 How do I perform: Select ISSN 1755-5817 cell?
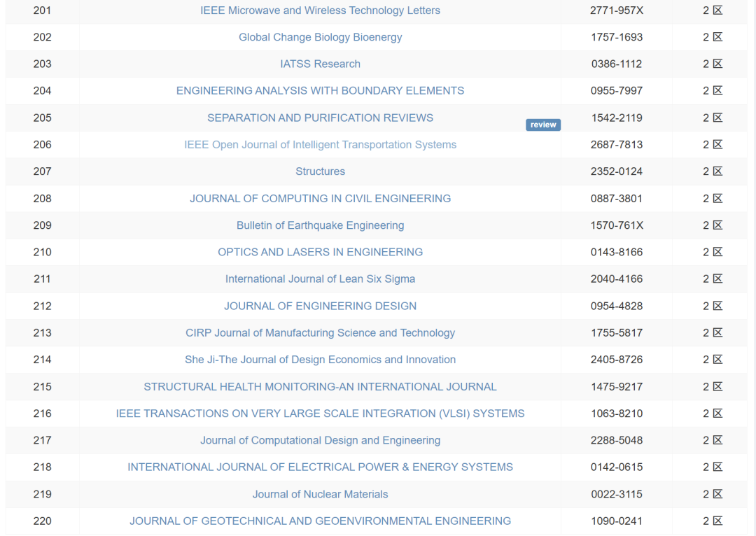click(617, 332)
